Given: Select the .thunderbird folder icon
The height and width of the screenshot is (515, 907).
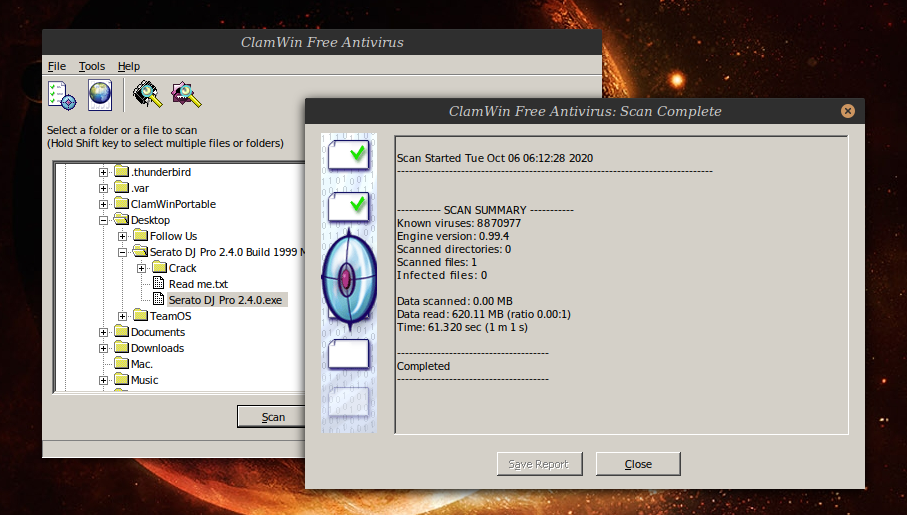Looking at the screenshot, I should pos(121,171).
